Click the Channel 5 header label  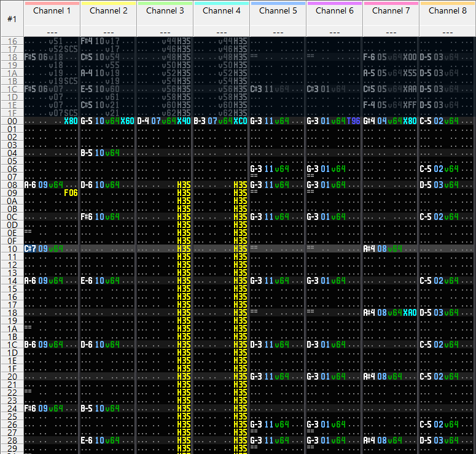(x=278, y=11)
